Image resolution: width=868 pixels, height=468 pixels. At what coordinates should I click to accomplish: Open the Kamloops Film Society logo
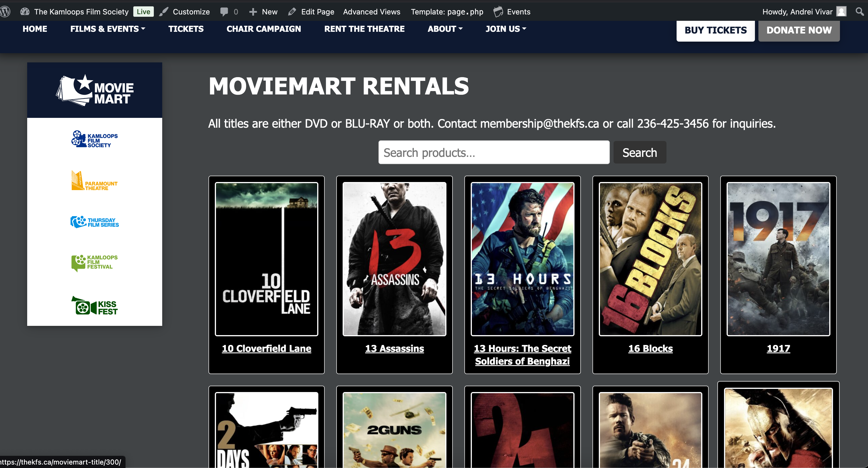click(x=95, y=140)
